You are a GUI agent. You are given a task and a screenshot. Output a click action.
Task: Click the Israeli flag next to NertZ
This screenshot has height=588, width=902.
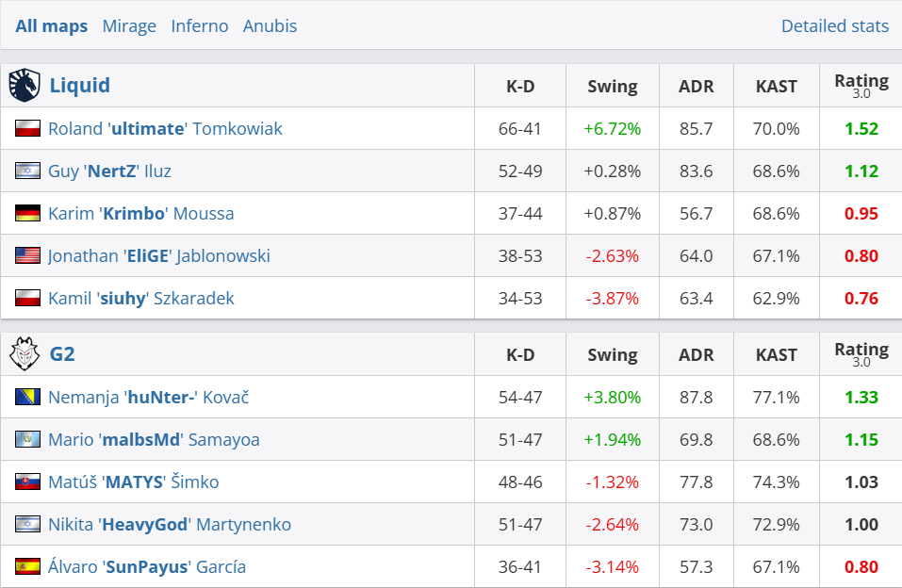coord(27,171)
